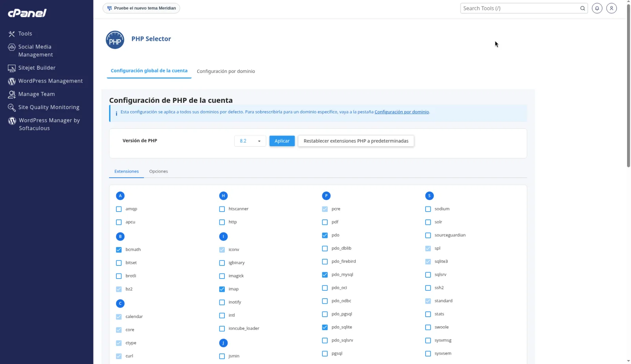Select Configuración global de la cuenta tab
631x364 pixels.
pyautogui.click(x=149, y=71)
